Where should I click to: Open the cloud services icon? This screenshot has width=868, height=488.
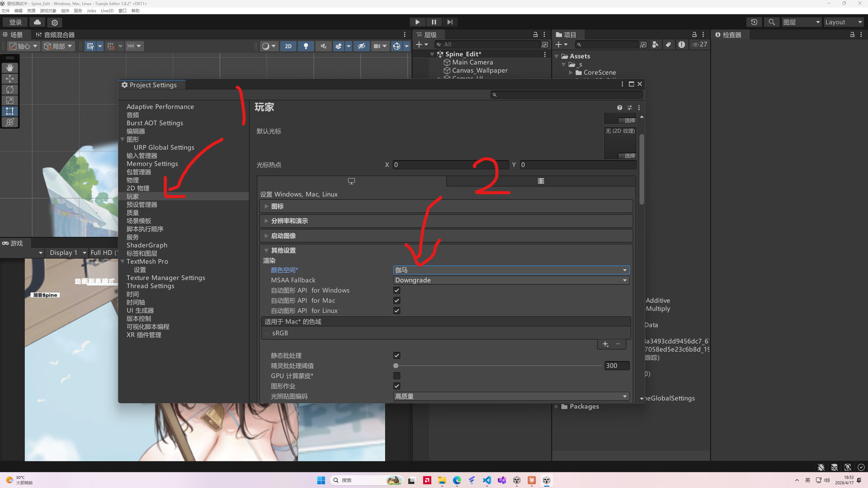pos(37,22)
